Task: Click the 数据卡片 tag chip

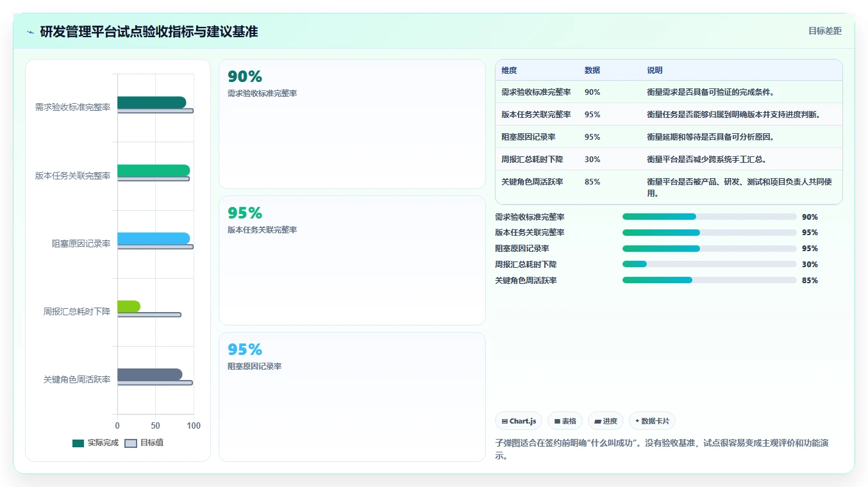Action: point(652,421)
